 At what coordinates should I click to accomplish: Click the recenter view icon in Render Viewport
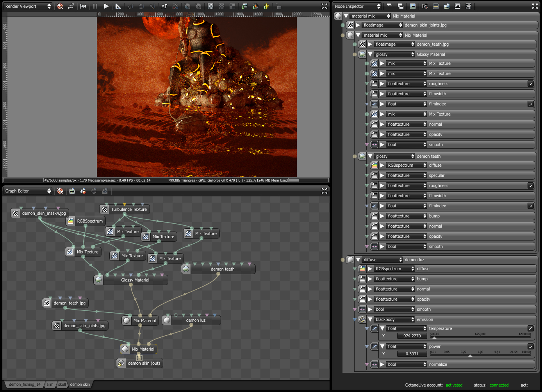[60, 6]
